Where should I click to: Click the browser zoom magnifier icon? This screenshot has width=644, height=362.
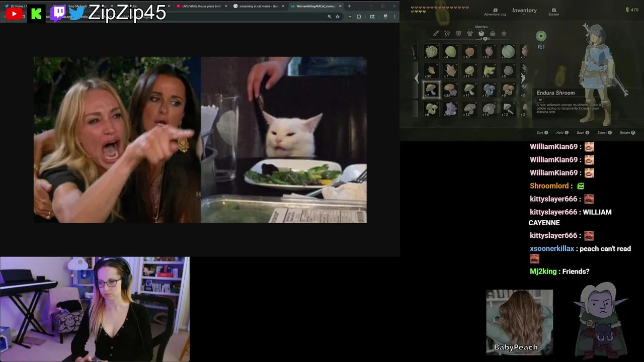(330, 17)
